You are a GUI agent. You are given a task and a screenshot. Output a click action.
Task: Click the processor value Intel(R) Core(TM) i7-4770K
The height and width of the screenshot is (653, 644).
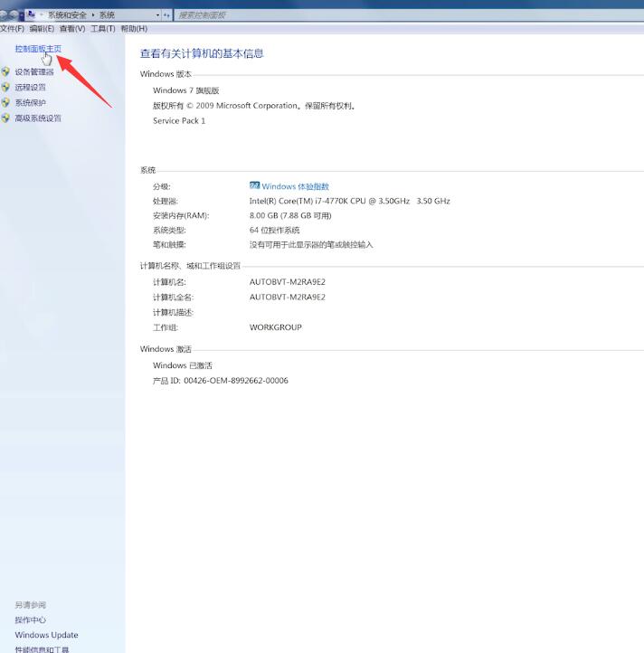pos(349,201)
